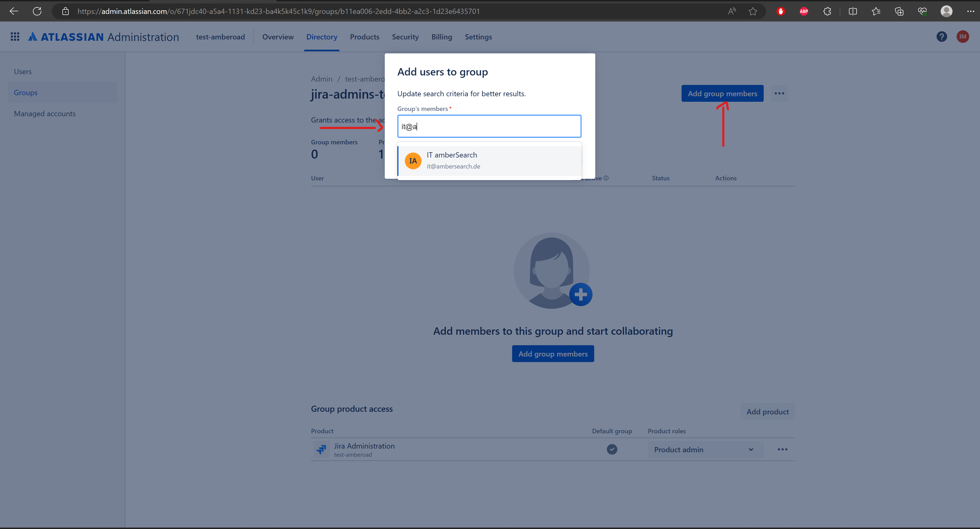Click the Actions column header
The width and height of the screenshot is (980, 529).
(726, 178)
